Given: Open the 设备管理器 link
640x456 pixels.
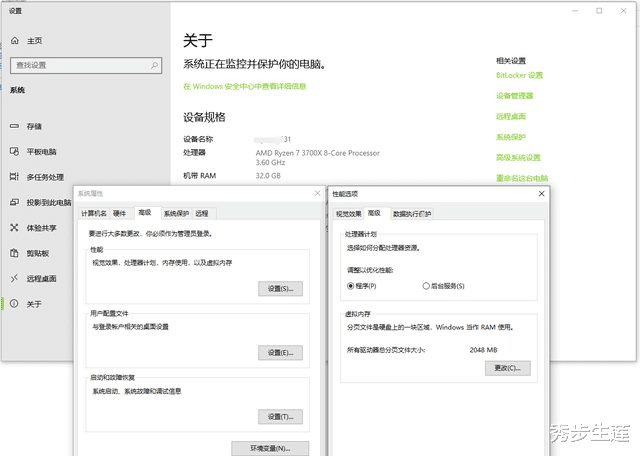Looking at the screenshot, I should point(514,96).
